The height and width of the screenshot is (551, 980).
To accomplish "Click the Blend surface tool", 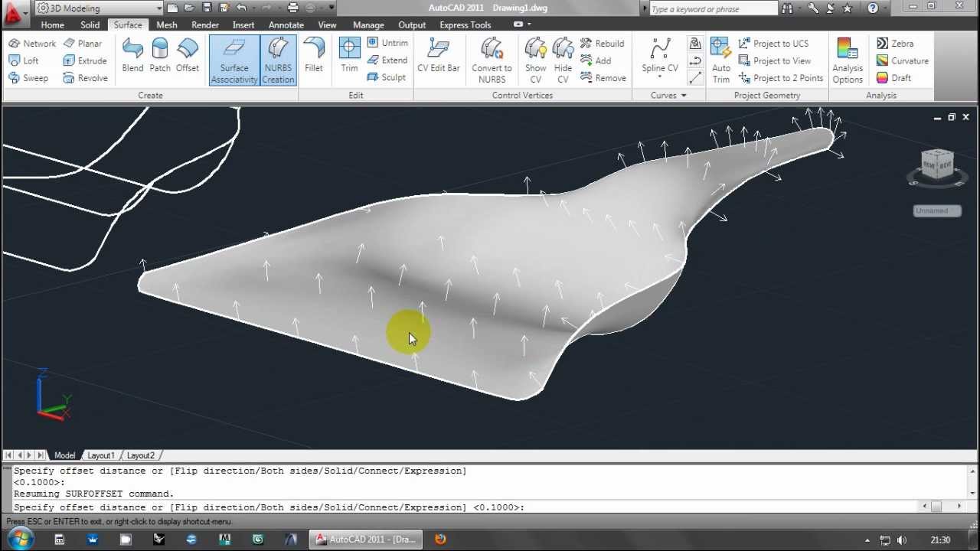I will point(132,55).
